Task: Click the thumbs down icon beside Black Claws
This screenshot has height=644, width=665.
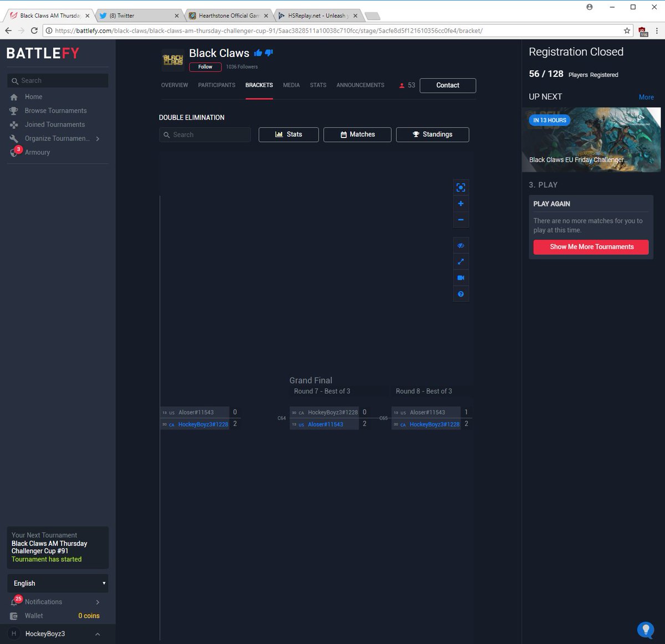Action: click(269, 53)
